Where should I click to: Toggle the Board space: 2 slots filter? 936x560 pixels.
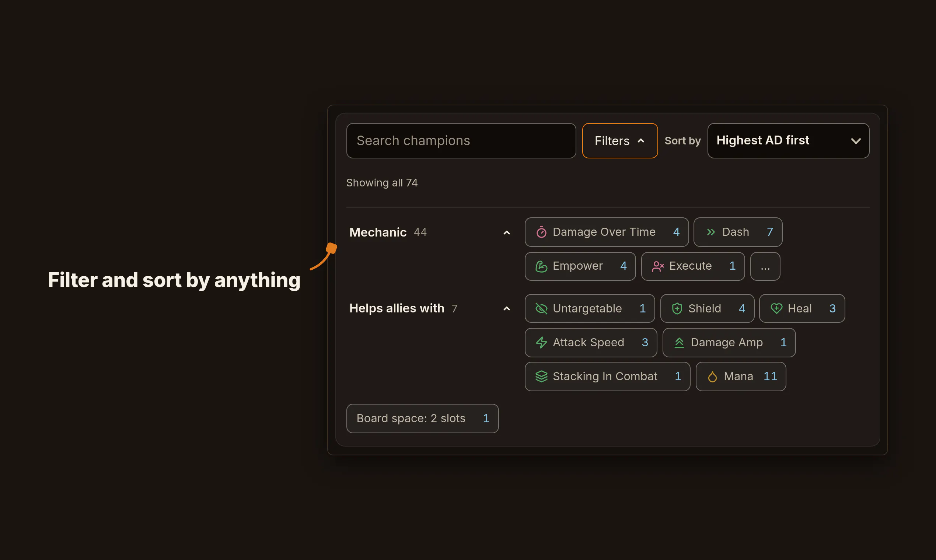pyautogui.click(x=422, y=419)
